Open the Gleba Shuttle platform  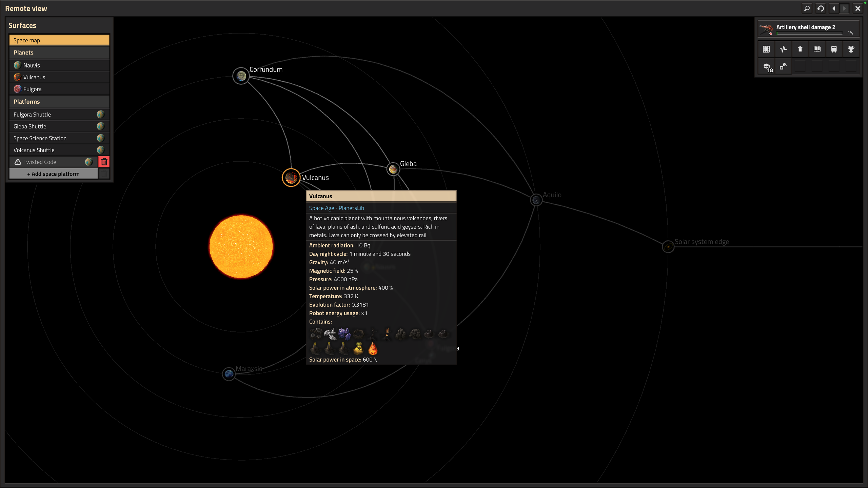(59, 126)
